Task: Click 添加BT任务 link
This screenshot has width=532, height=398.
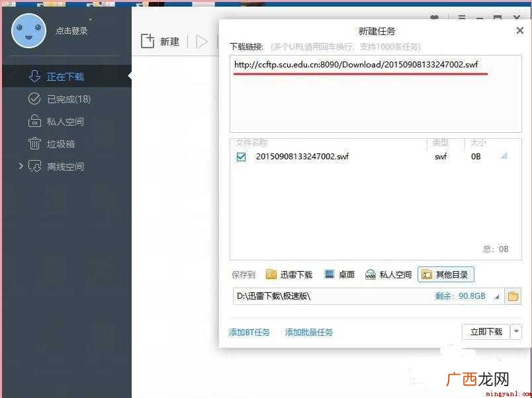Action: tap(249, 333)
